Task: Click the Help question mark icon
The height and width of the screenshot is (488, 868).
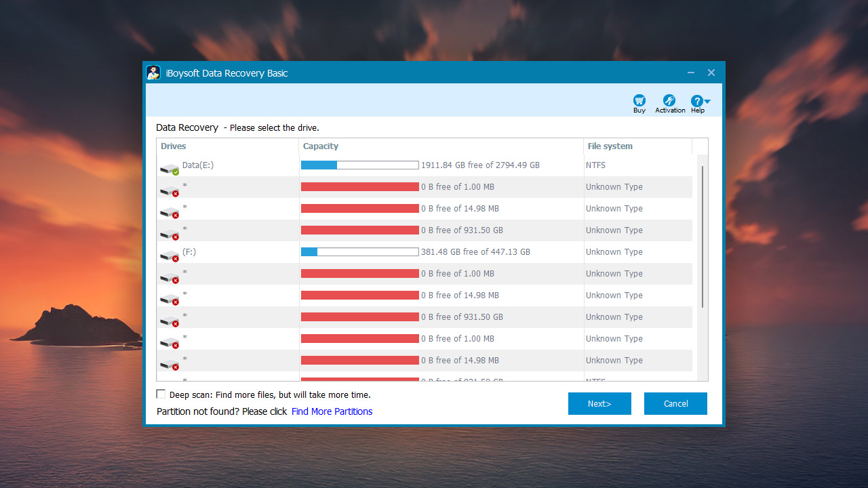Action: point(696,100)
